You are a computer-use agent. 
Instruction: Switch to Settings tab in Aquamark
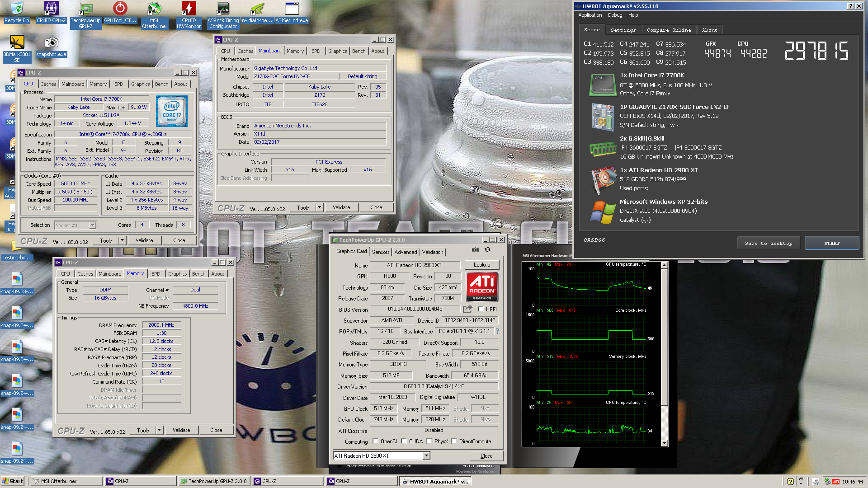pos(623,30)
